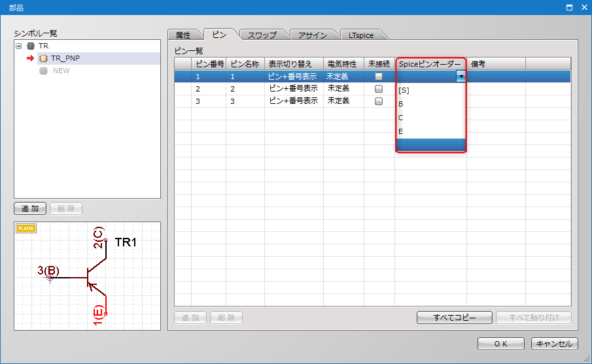Image resolution: width=592 pixels, height=364 pixels.
Task: Toggle 未接続 checkbox for pin 3
Action: point(379,101)
